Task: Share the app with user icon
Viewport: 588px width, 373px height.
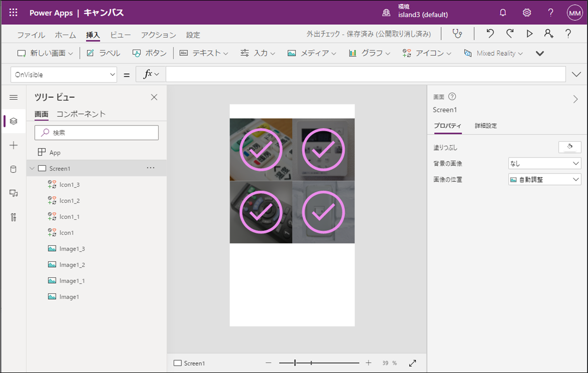Action: point(549,34)
